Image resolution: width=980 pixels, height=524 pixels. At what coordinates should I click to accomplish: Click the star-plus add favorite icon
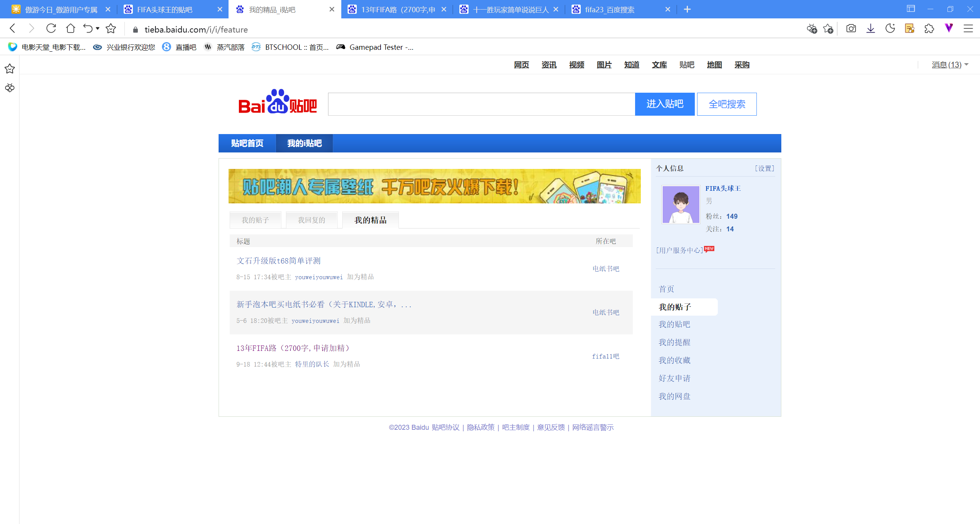coord(828,29)
